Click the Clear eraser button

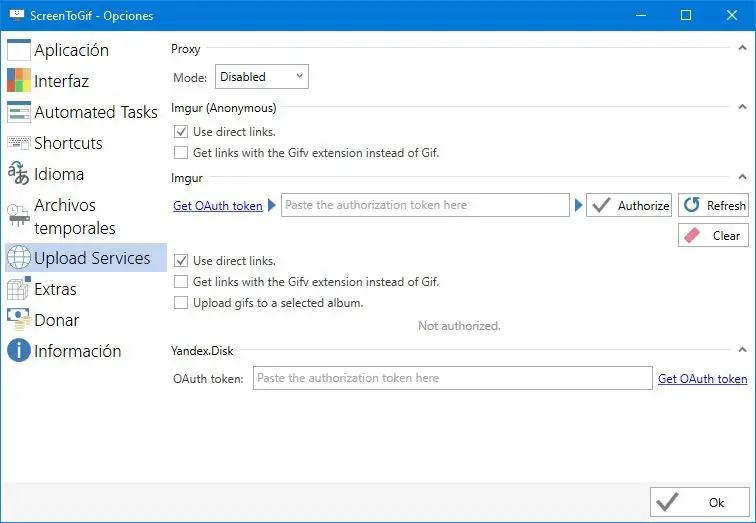[712, 236]
